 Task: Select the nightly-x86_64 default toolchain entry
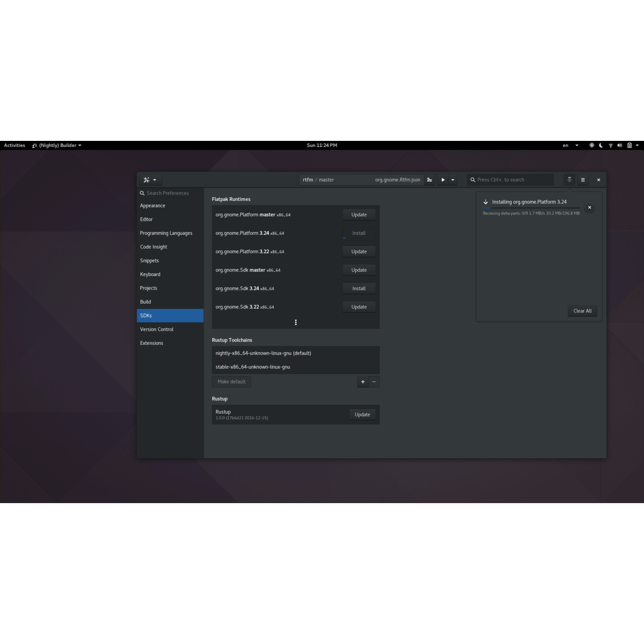click(264, 353)
